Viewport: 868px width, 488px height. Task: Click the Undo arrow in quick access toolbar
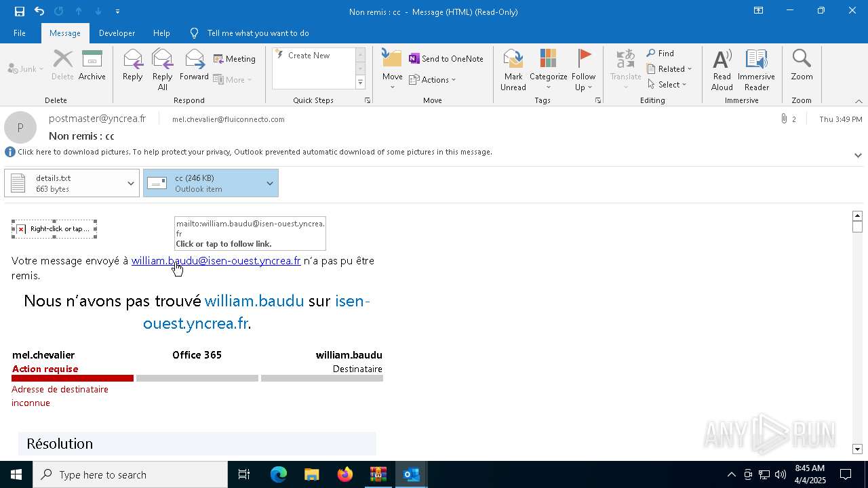(39, 12)
